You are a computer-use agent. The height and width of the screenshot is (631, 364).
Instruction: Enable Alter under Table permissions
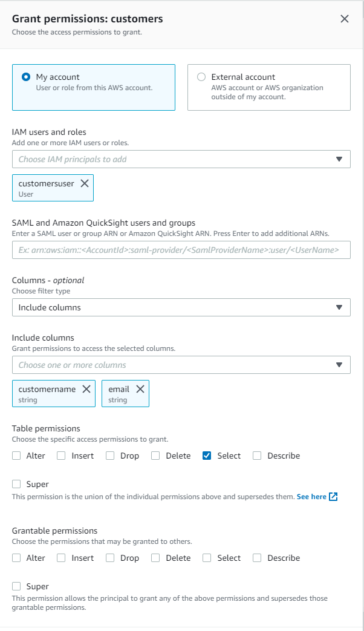[16, 456]
